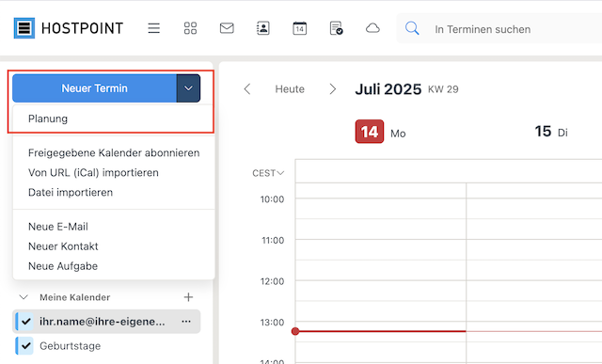Collapse the Meine Kalender section
Viewport: 602px width, 364px height.
pos(24,297)
